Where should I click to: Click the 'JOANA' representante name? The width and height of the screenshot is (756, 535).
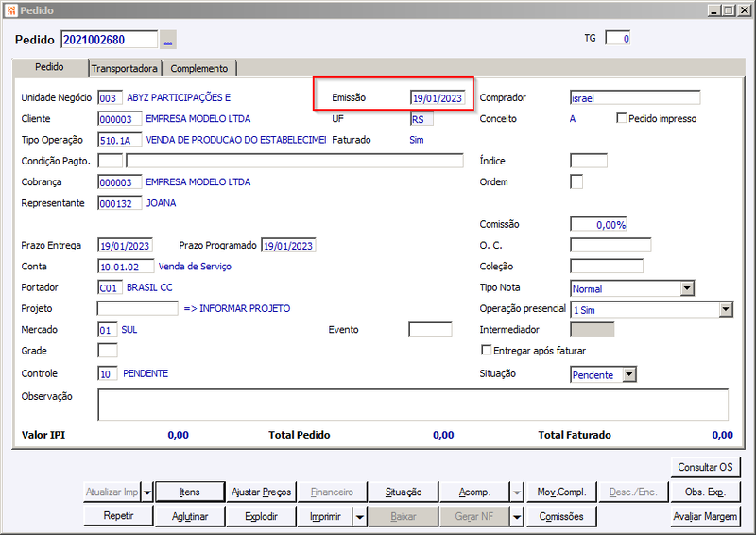[161, 203]
